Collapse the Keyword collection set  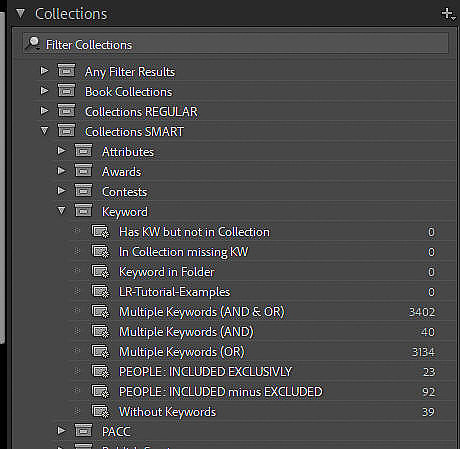tap(61, 211)
